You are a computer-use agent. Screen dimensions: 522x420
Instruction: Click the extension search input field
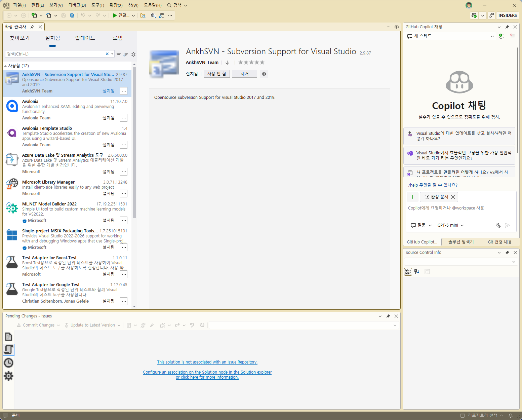pos(55,54)
